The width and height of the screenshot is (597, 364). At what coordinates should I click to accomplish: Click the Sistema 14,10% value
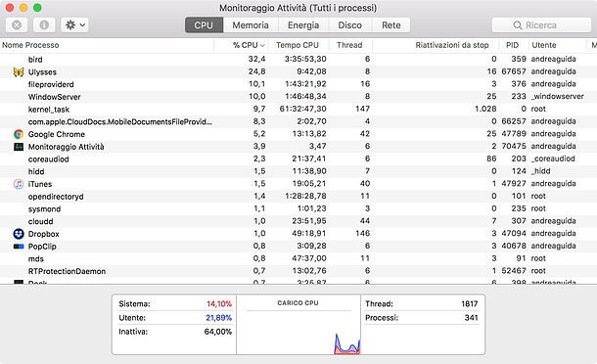(219, 304)
